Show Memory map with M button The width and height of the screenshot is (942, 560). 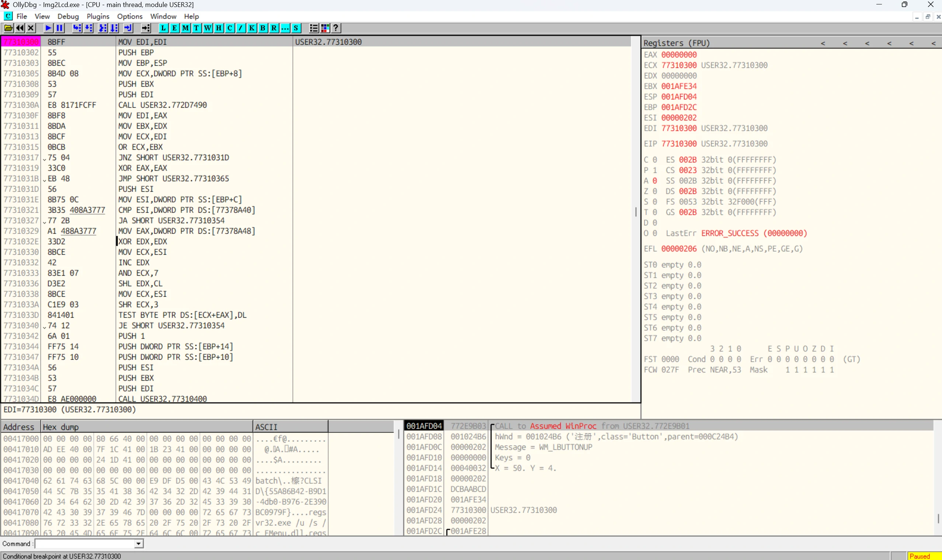point(185,28)
